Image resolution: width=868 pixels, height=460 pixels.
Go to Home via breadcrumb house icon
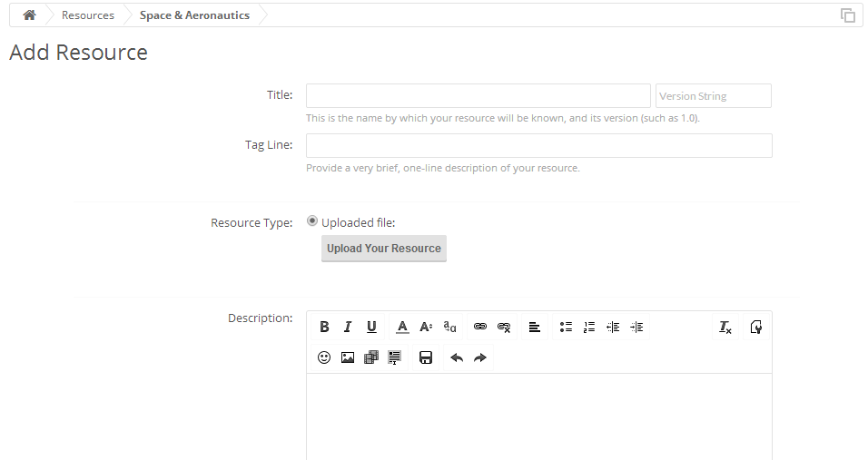pos(29,15)
